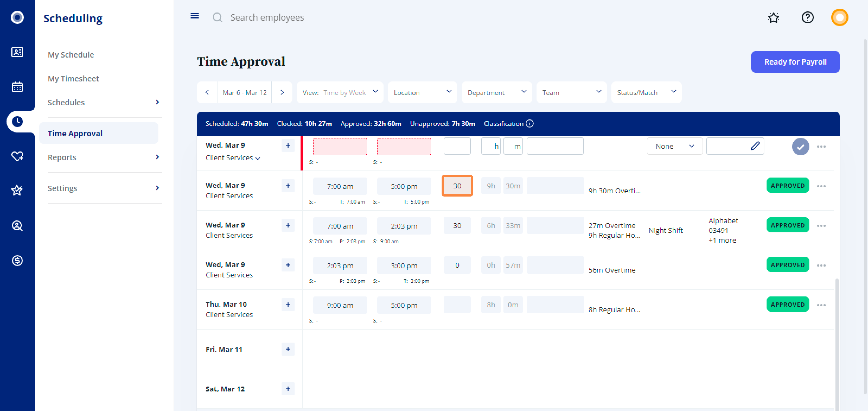This screenshot has height=411, width=868.
Task: Go to next week with right arrow
Action: pyautogui.click(x=282, y=92)
